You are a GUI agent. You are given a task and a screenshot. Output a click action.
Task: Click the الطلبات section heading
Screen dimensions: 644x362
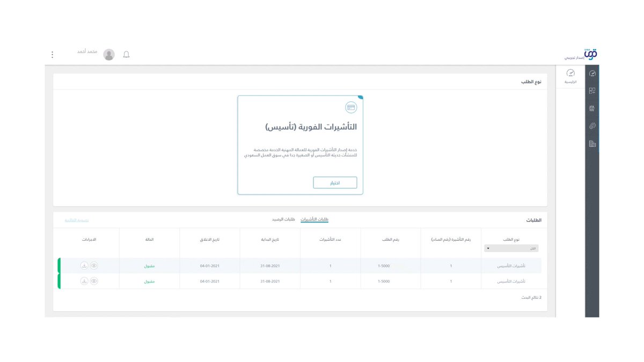click(x=534, y=220)
